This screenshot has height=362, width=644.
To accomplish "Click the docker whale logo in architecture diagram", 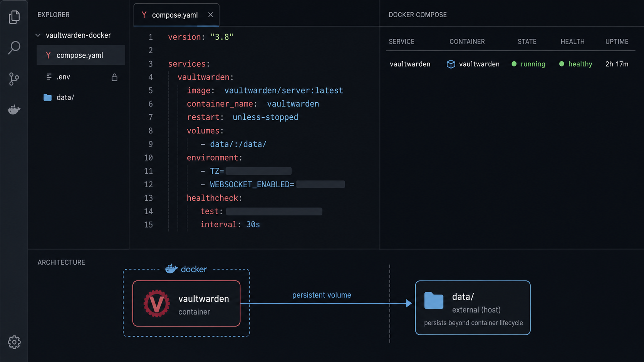I will pos(171,269).
